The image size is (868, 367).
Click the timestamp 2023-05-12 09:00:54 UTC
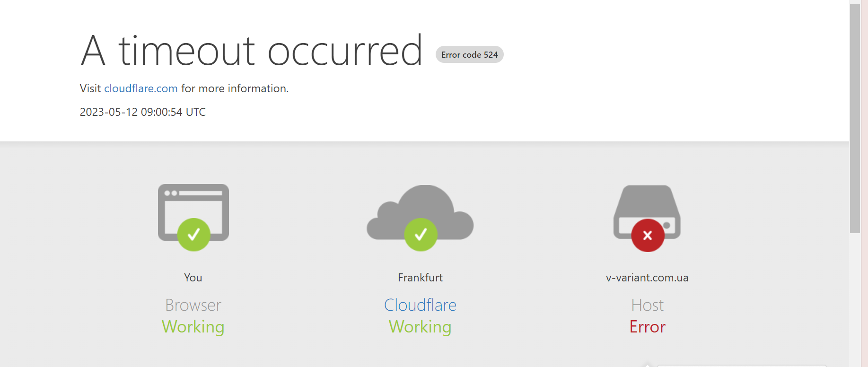pos(143,112)
